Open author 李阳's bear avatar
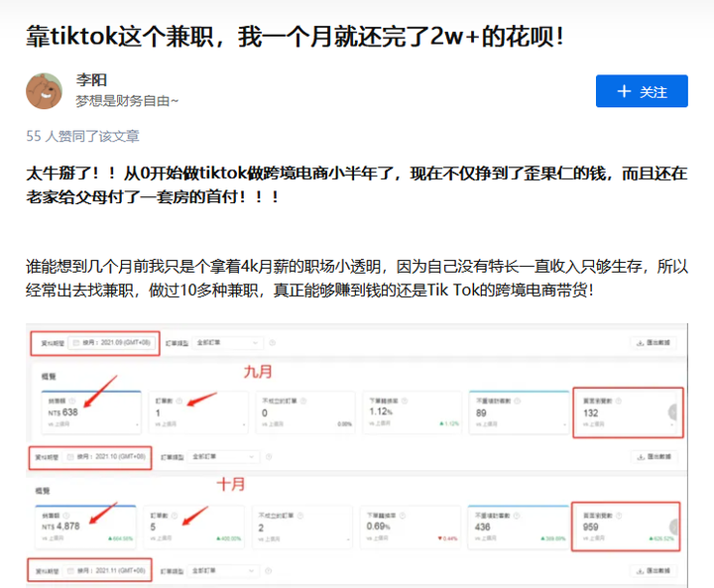 pos(45,91)
